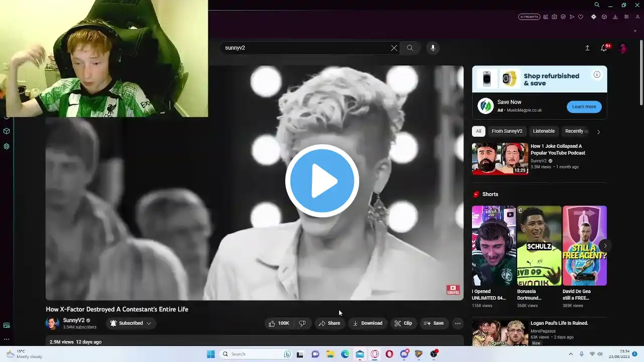Screen dimensions: 644x362
Task: Open the browser profile person icon
Action: (637, 17)
